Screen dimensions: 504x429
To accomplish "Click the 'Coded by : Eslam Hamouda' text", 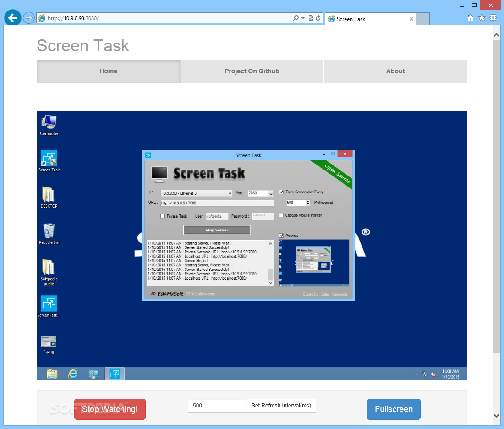I will [x=325, y=294].
